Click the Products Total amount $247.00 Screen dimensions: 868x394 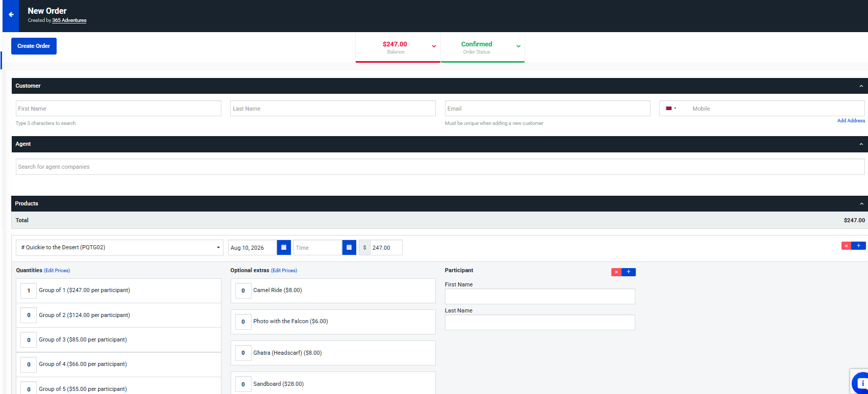point(854,221)
